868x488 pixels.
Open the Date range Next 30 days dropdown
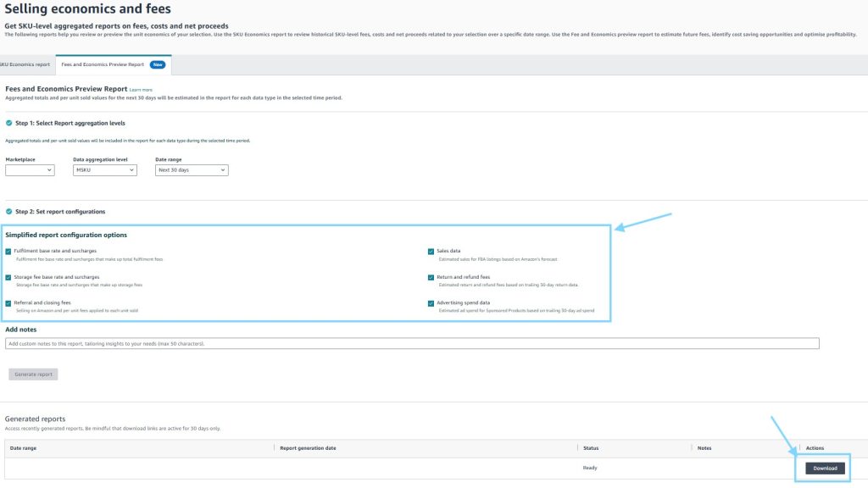[192, 170]
